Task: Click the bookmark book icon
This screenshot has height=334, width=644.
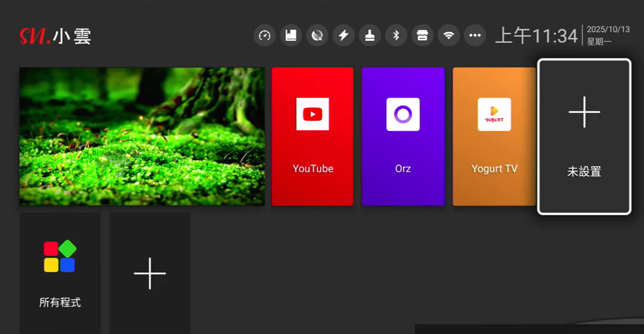Action: (290, 35)
